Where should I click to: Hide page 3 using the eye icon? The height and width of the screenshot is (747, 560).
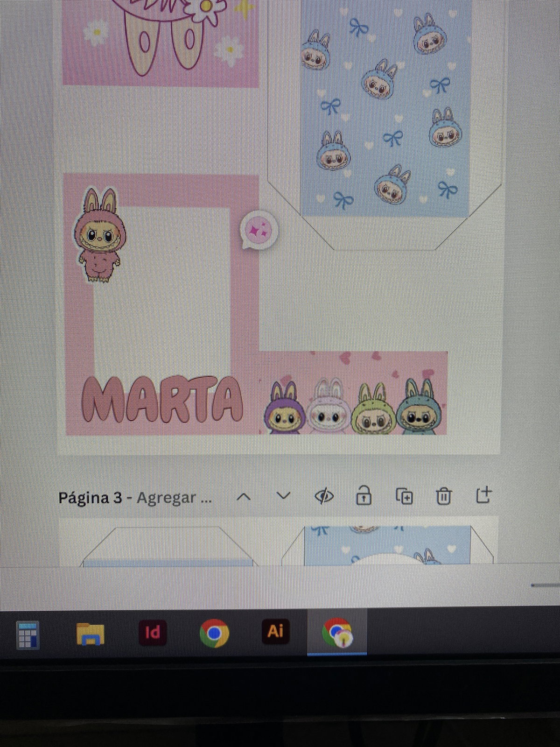324,496
